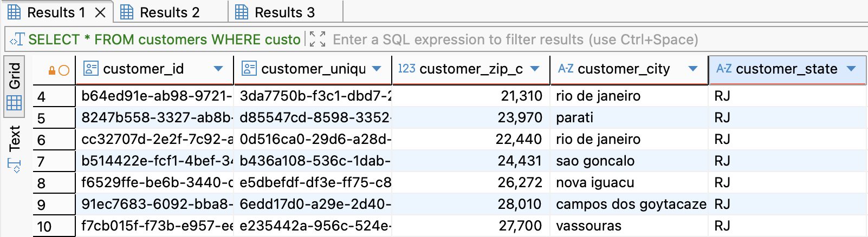Viewport: 868px width, 237px height.
Task: Click the customer_id column type icon
Action: 90,69
